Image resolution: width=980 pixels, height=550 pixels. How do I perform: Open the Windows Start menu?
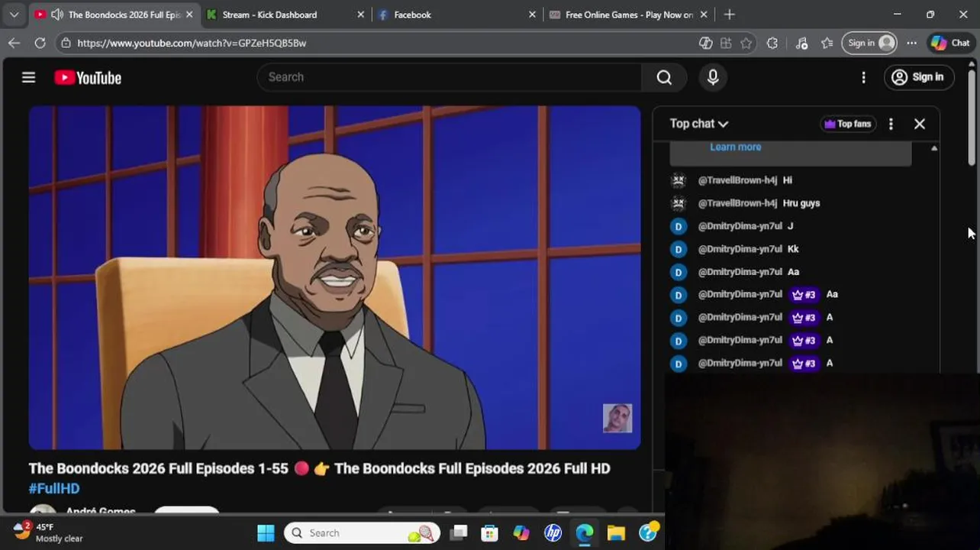(x=266, y=533)
